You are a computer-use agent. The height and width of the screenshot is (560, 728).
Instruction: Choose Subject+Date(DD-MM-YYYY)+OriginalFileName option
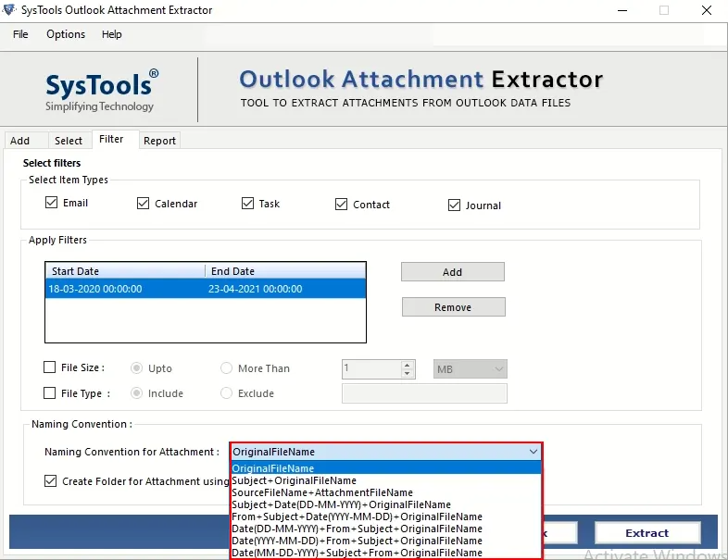point(386,504)
